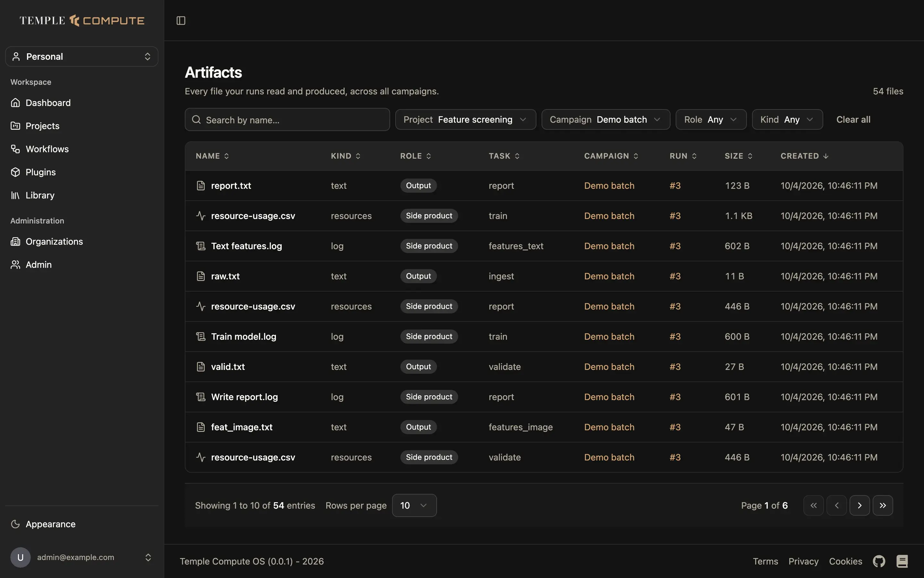Sort table by Task column
The height and width of the screenshot is (578, 924).
(504, 156)
